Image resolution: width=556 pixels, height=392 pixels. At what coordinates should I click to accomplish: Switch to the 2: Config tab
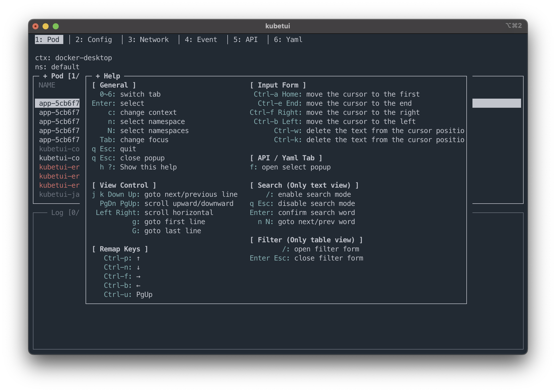tap(93, 40)
